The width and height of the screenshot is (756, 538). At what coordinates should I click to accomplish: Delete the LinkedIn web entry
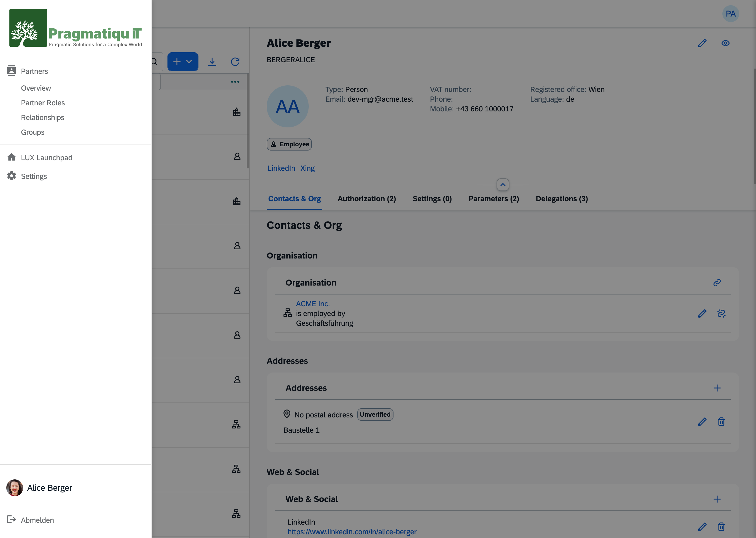(x=721, y=527)
